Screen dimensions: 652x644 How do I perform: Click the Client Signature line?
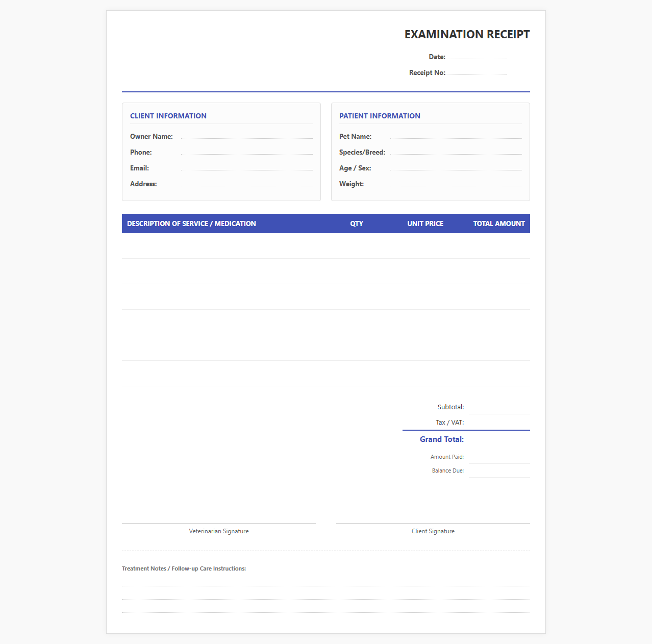(x=433, y=524)
